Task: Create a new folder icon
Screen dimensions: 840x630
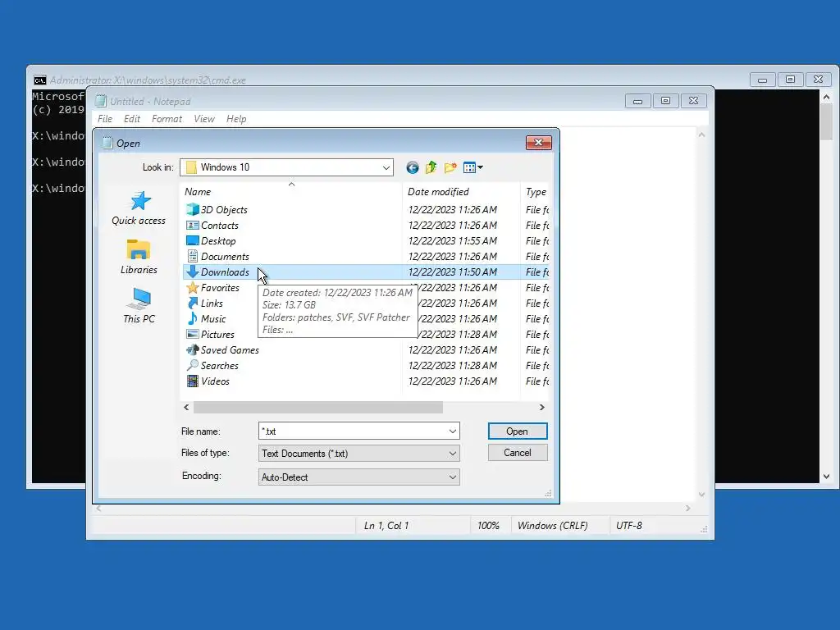Action: coord(450,167)
